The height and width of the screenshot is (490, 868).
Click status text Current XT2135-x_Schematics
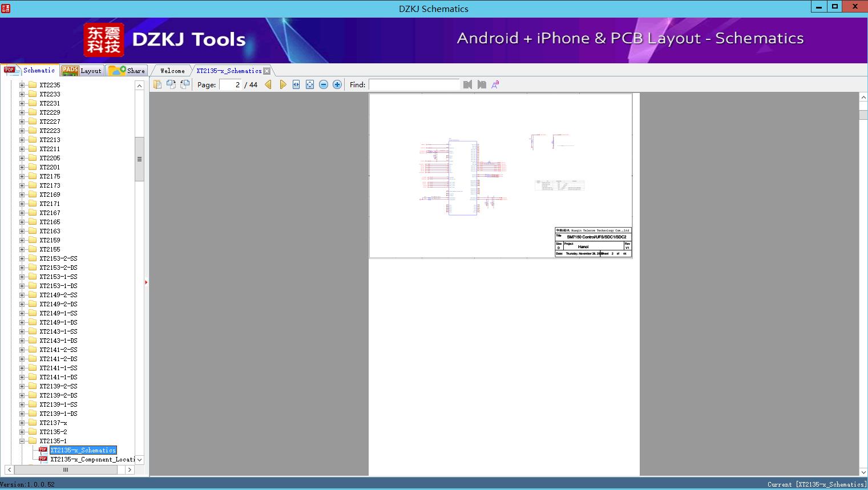(x=816, y=484)
